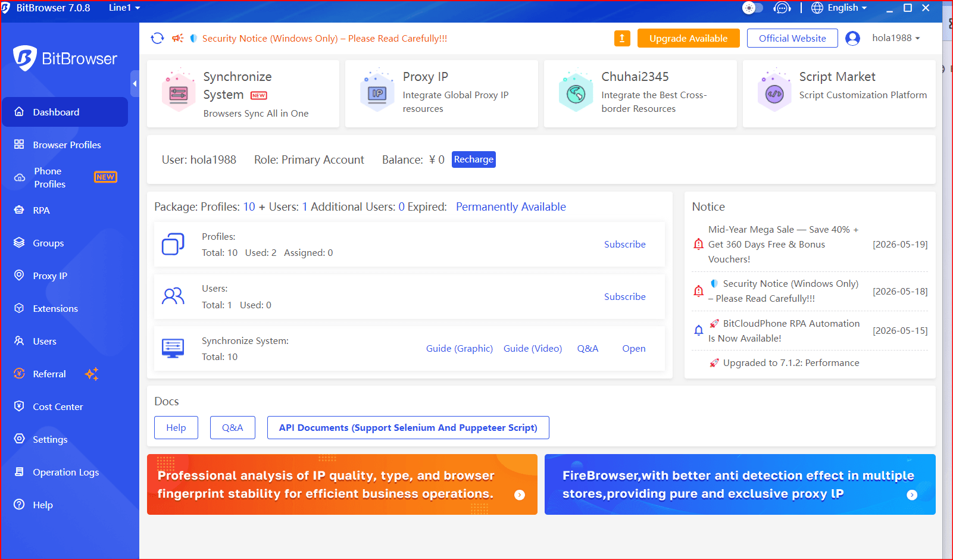This screenshot has width=953, height=560.
Task: Click the arrow on the orange banner
Action: tap(520, 495)
